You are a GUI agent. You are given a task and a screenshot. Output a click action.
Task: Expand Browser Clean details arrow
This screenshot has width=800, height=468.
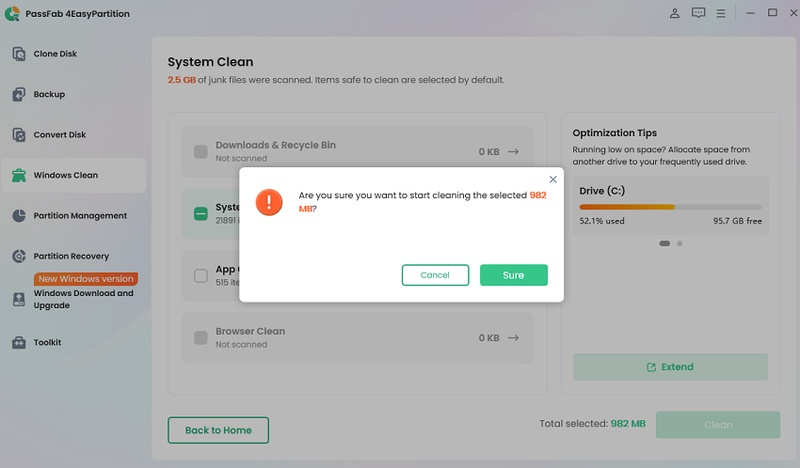tap(514, 338)
